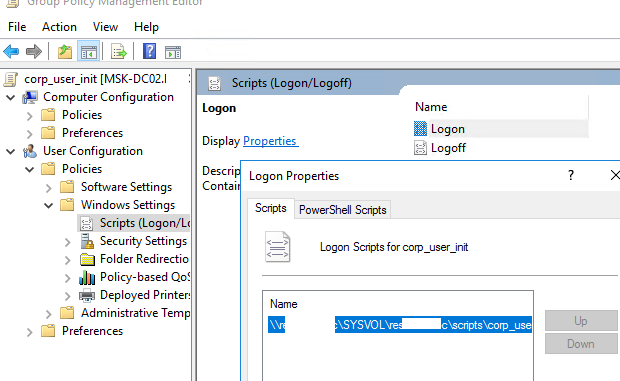Open the View menu
Screen dimensions: 620x381
tap(105, 27)
